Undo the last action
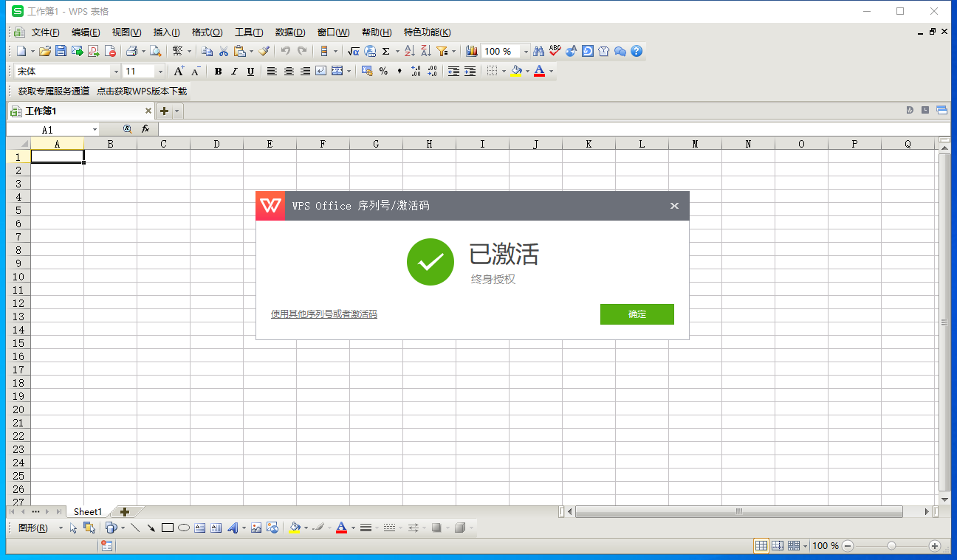Screen dimensions: 957x560 [285, 51]
